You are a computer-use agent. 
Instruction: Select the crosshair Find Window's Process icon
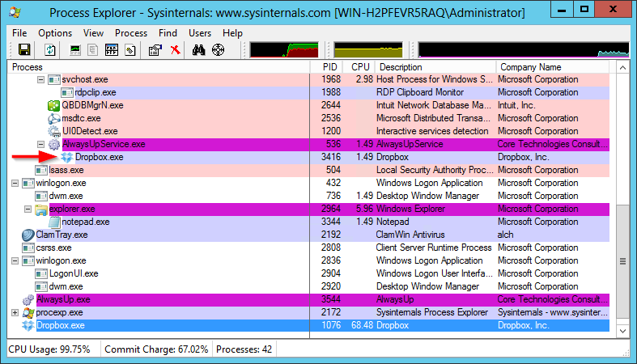(x=219, y=50)
